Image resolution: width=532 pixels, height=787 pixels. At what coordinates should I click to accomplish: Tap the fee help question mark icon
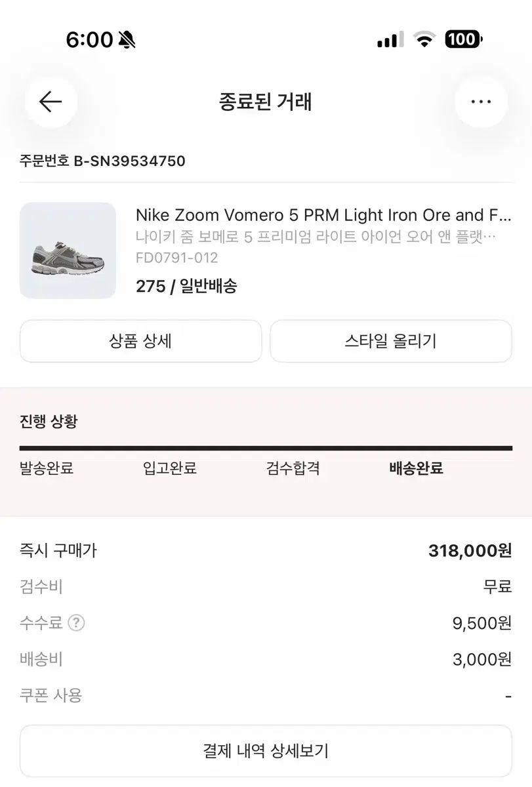[77, 622]
